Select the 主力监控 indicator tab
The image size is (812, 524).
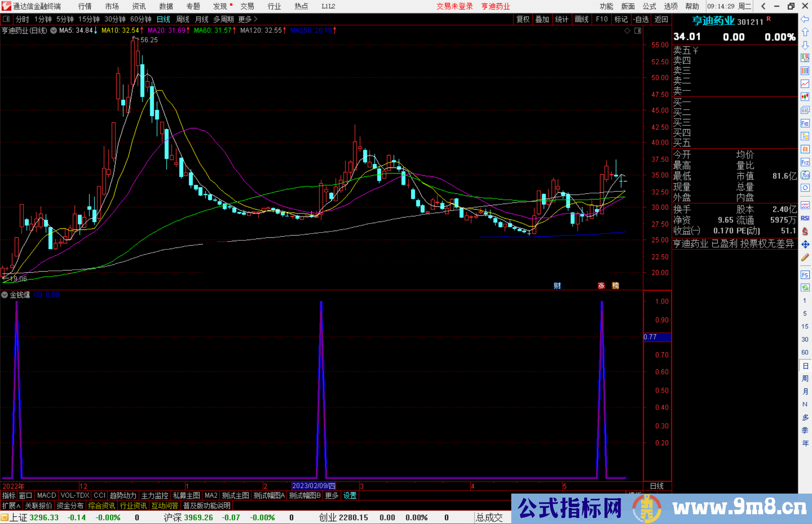tap(155, 495)
